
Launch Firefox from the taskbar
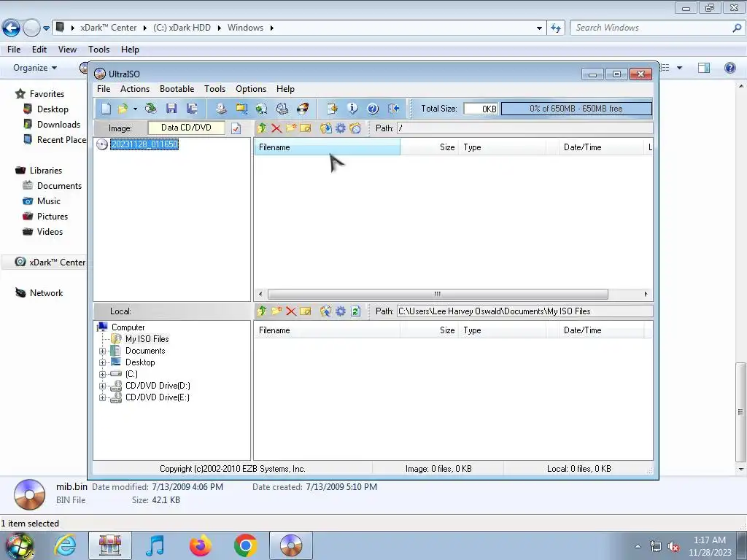(x=201, y=545)
